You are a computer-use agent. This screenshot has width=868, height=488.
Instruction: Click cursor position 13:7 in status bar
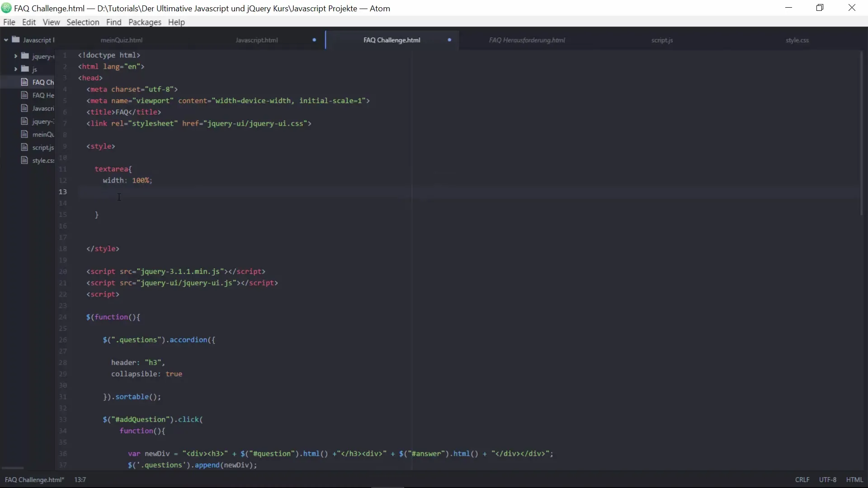(80, 480)
